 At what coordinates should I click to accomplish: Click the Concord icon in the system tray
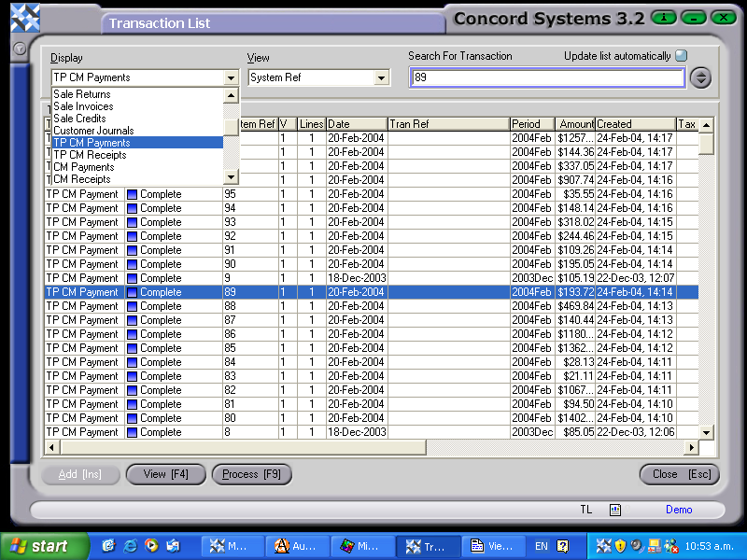tap(604, 546)
